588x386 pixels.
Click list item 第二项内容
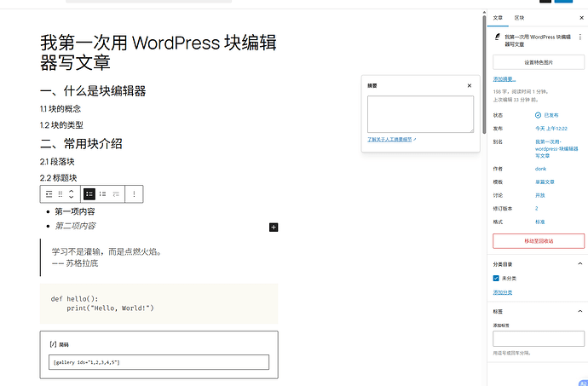click(75, 226)
